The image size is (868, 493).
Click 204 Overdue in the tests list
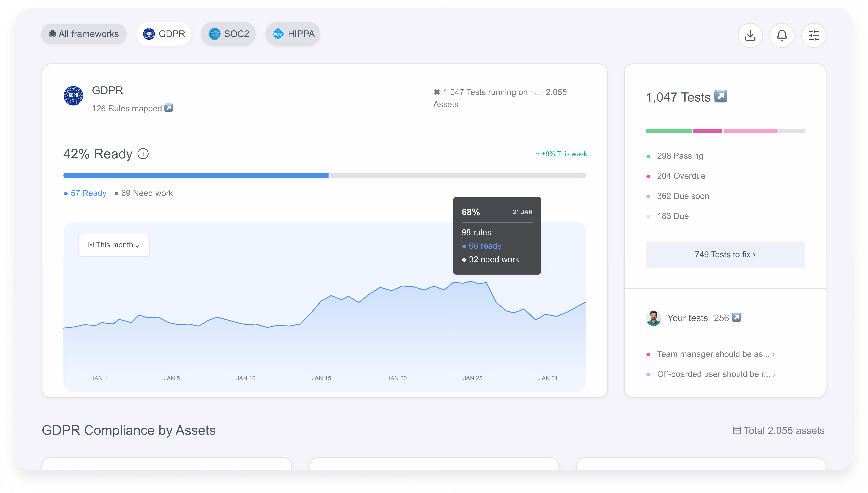coord(676,176)
